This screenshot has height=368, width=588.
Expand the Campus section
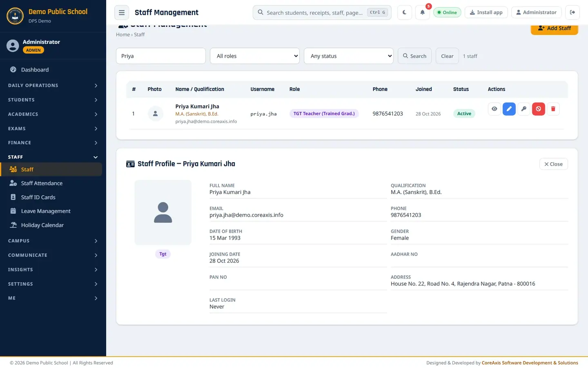pos(53,241)
